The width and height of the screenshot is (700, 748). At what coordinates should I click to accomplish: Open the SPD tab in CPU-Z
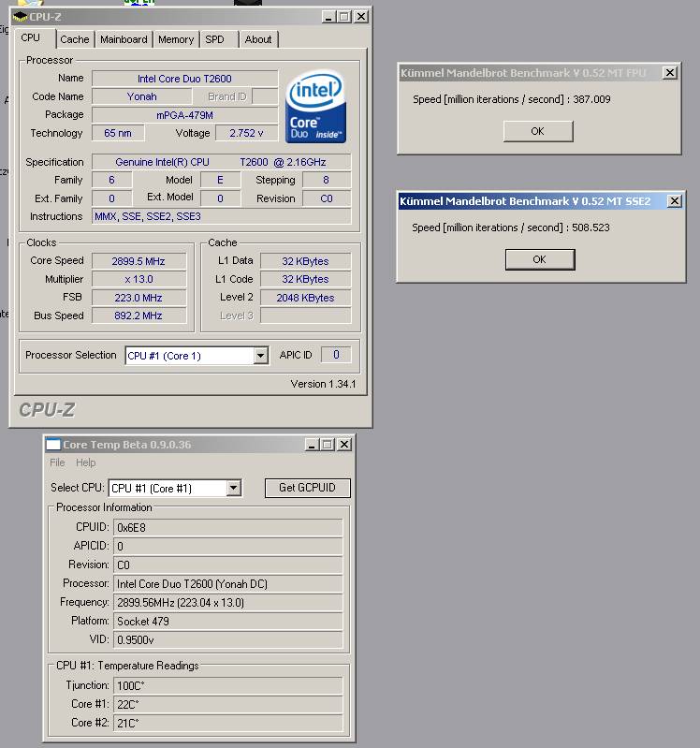pos(214,39)
